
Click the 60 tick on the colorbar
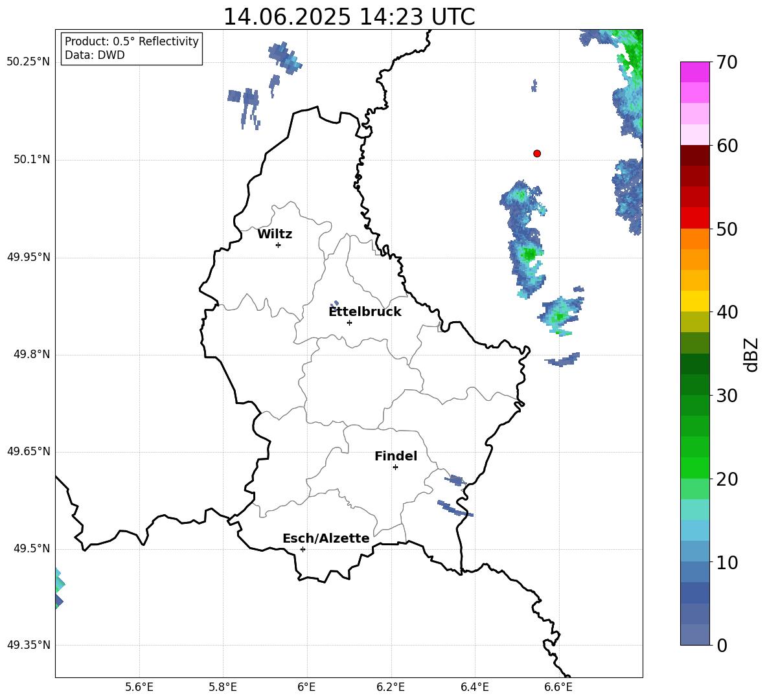[727, 146]
